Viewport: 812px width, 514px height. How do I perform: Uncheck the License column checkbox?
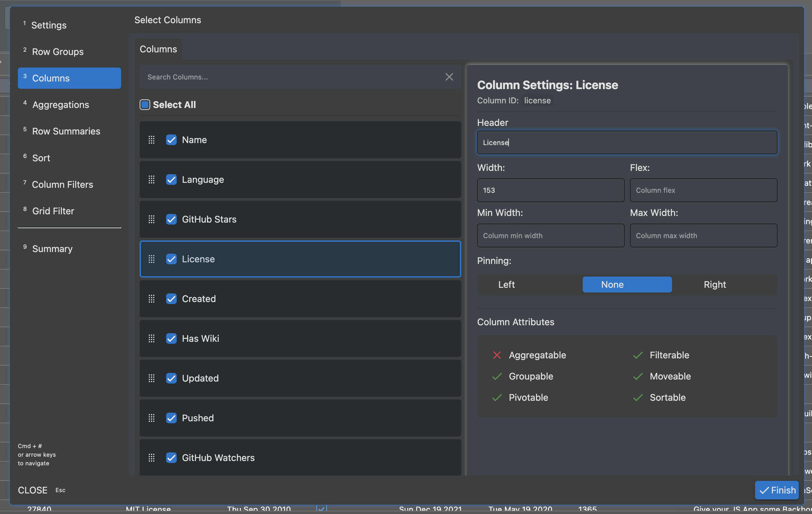171,259
